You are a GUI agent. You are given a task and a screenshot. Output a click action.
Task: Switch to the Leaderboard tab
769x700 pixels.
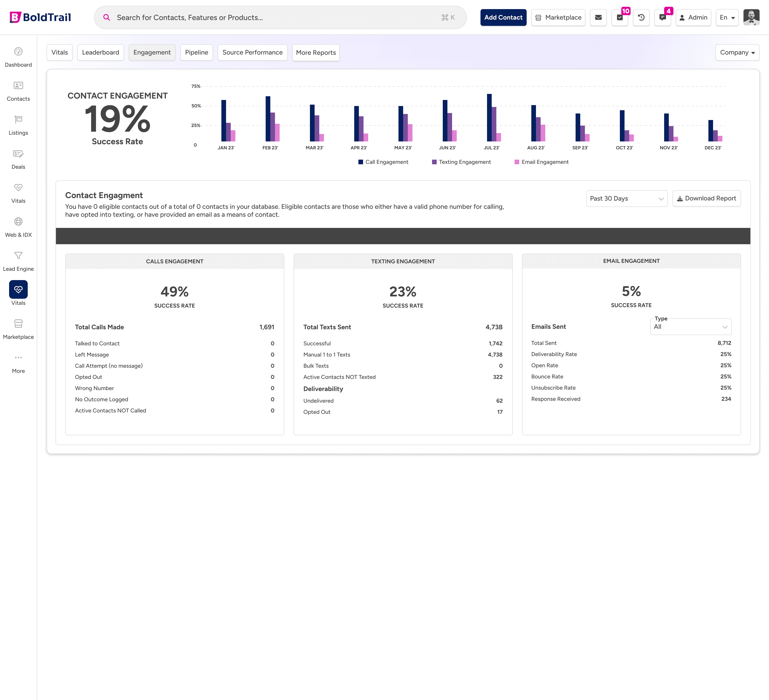(101, 52)
